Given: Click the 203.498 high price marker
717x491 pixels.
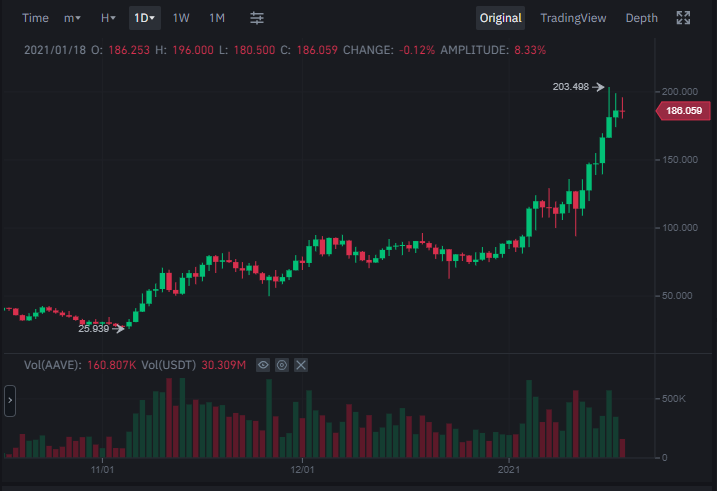Looking at the screenshot, I should [571, 87].
